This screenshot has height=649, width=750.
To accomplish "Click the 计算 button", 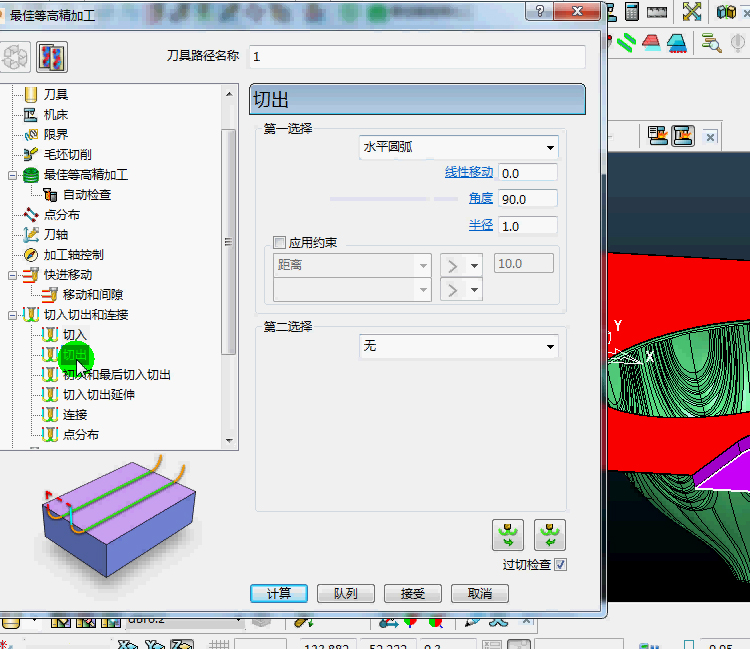I will pos(279,594).
